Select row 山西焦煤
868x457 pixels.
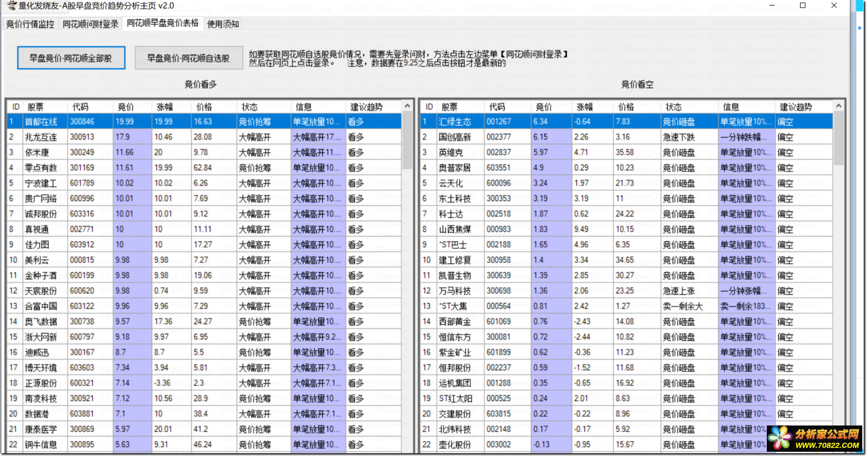[626, 229]
